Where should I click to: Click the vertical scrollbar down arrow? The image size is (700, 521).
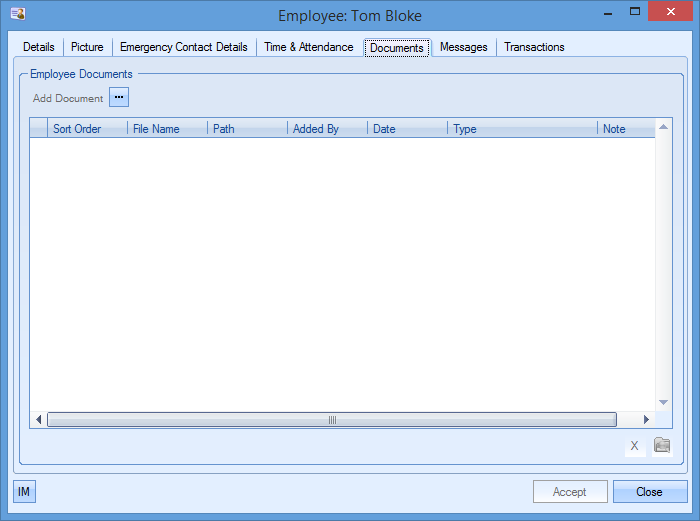coord(663,402)
